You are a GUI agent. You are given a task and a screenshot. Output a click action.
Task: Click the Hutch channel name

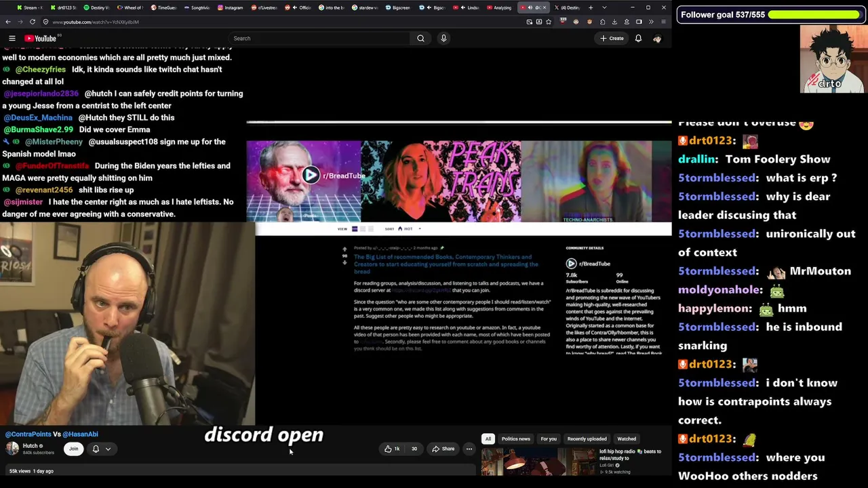[x=31, y=446]
